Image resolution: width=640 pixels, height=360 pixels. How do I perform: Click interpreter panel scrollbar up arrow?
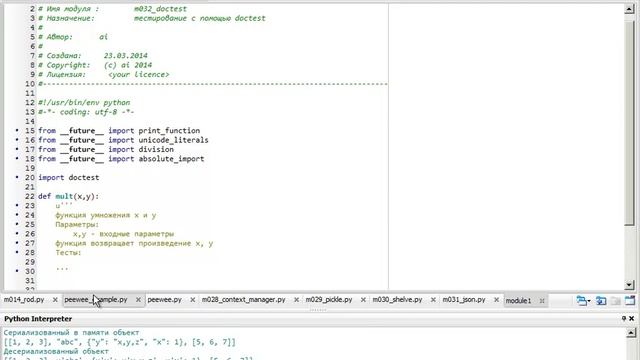click(631, 333)
